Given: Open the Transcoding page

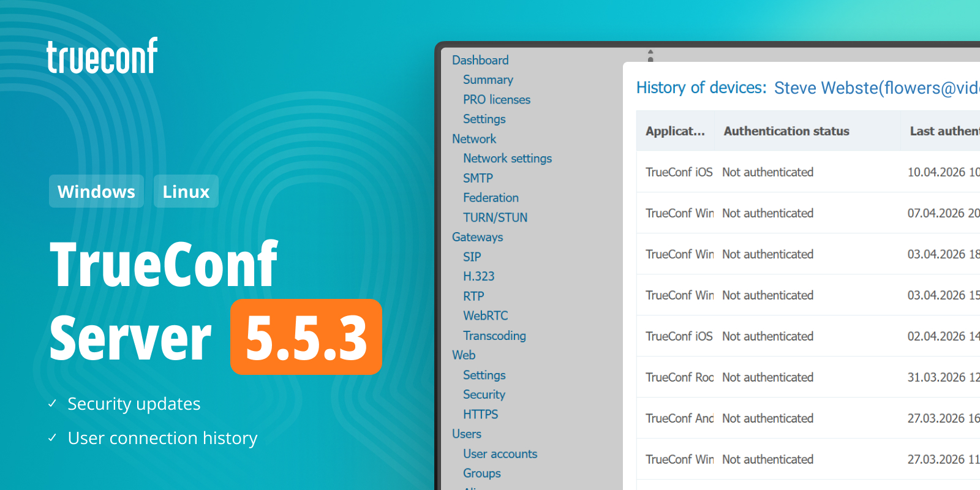Looking at the screenshot, I should [494, 336].
